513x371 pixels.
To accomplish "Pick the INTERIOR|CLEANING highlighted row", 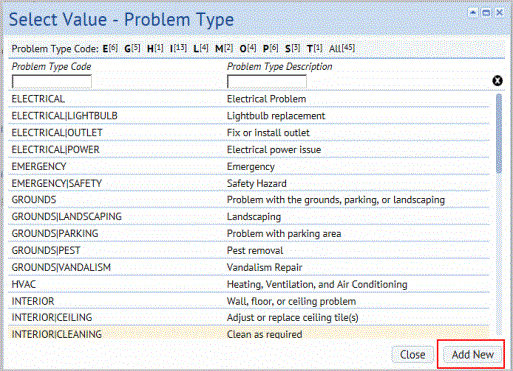I will tap(249, 333).
